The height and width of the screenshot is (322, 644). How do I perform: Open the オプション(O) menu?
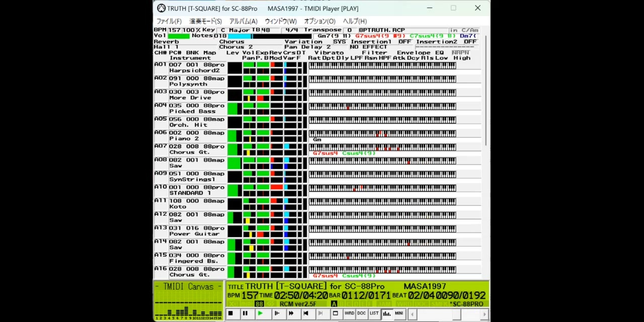[x=319, y=21]
